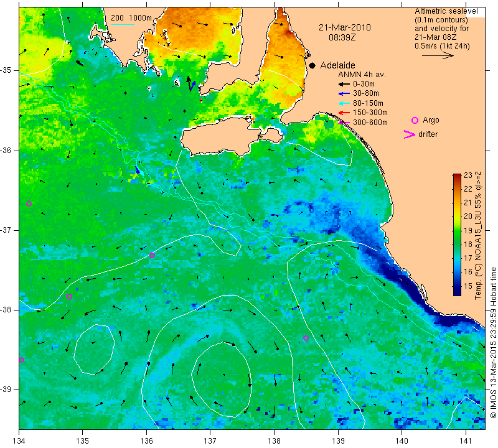The height and width of the screenshot is (448, 498).
Task: Click the '0-30m' legend label
Action: click(364, 84)
